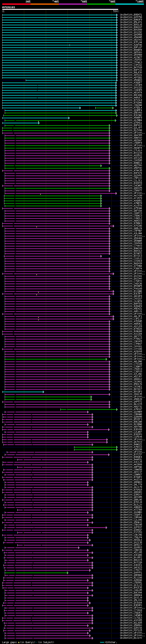
Task: Click the cyan ~100% identity legend segment
Action: pyautogui.click(x=130, y=4)
